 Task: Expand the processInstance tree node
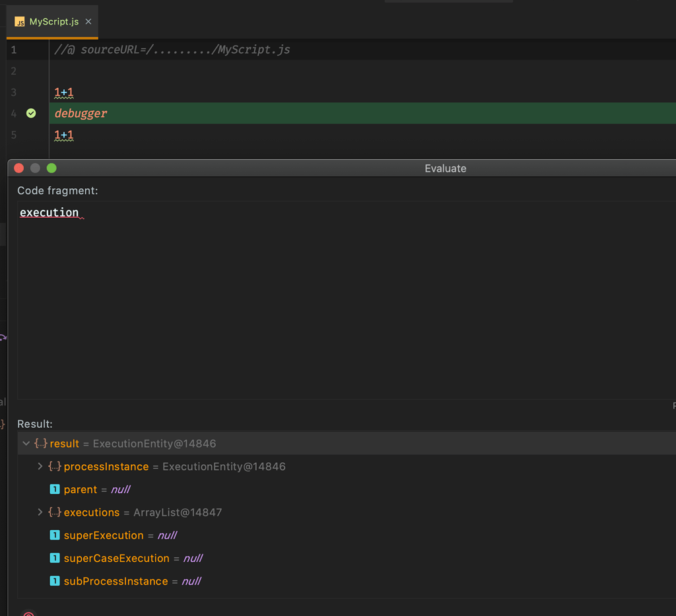(x=40, y=466)
